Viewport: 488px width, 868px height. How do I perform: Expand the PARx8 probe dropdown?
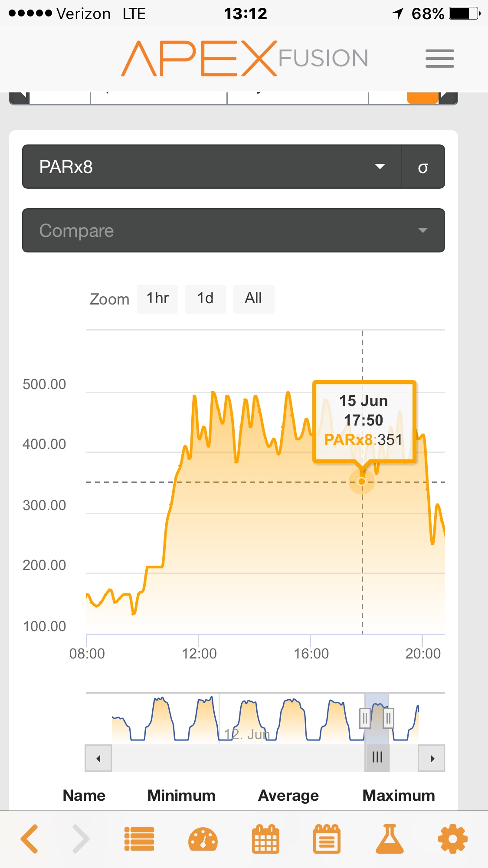(212, 167)
